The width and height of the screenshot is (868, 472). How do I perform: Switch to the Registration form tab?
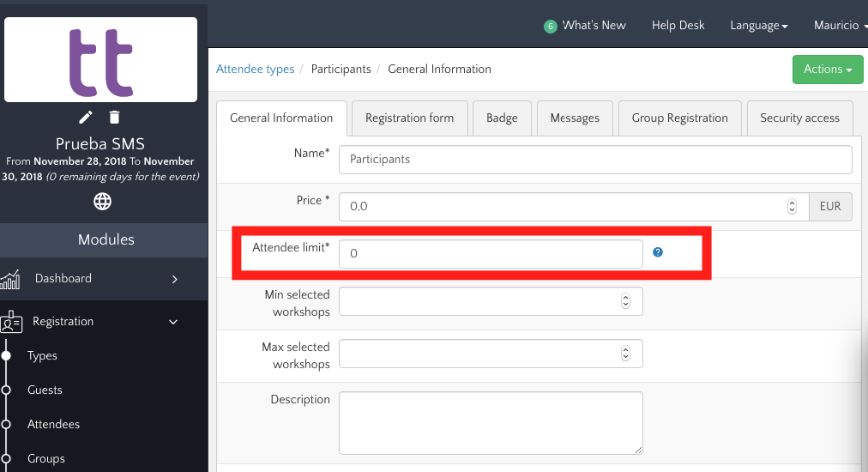[x=409, y=118]
